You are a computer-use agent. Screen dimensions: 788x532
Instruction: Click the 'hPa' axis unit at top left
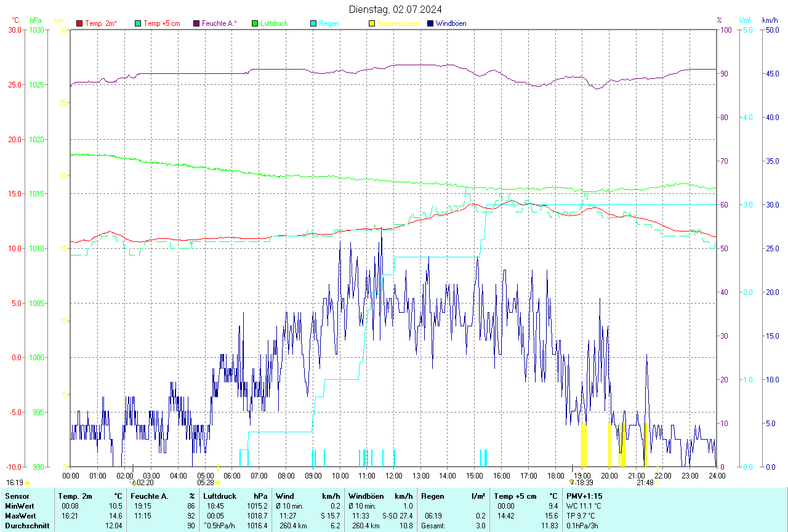pyautogui.click(x=35, y=20)
